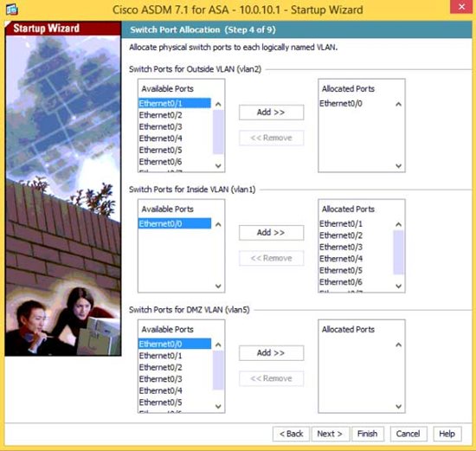The image size is (476, 451).
Task: Select Ethernet0/5 in DMZ VLAN available ports
Action: (175, 403)
